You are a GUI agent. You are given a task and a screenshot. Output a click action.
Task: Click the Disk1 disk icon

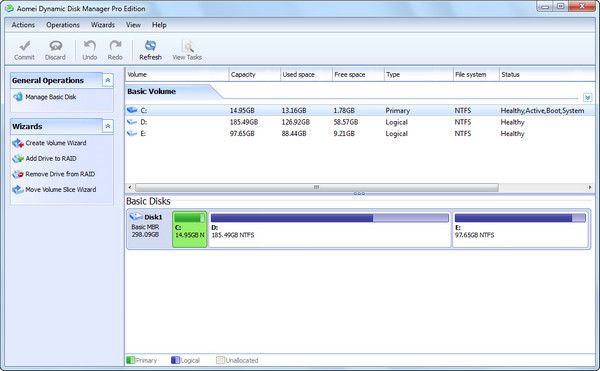[136, 216]
